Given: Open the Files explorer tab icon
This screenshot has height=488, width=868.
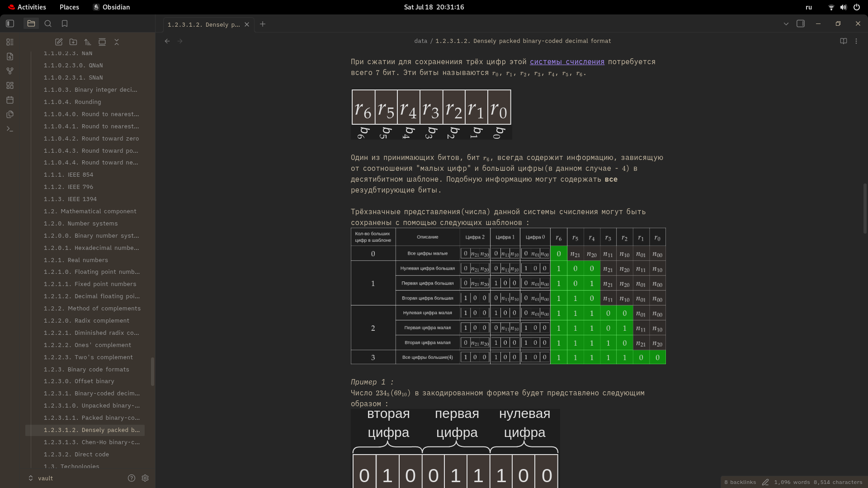Looking at the screenshot, I should (x=31, y=23).
